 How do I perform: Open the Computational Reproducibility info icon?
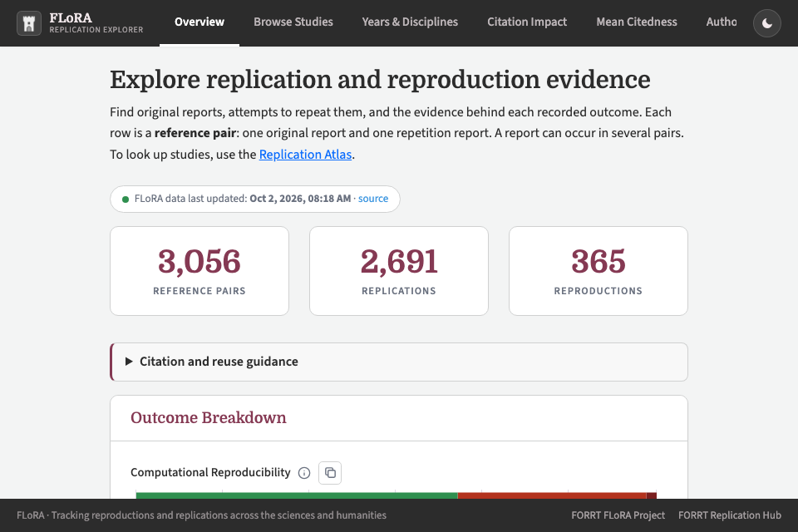click(304, 473)
